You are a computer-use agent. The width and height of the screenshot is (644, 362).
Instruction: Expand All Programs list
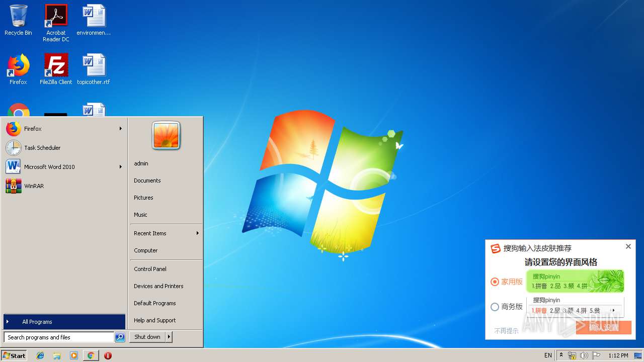[64, 322]
